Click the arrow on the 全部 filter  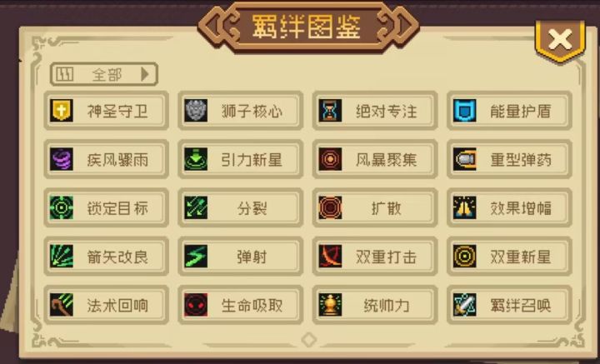click(x=145, y=74)
